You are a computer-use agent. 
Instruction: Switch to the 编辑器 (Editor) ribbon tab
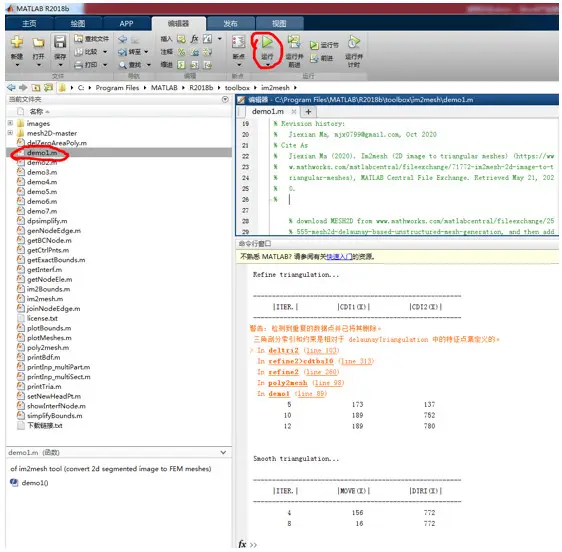pos(178,24)
